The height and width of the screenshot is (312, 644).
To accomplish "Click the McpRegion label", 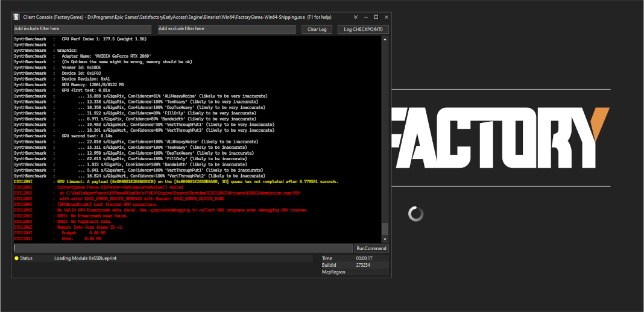I will pyautogui.click(x=333, y=272).
